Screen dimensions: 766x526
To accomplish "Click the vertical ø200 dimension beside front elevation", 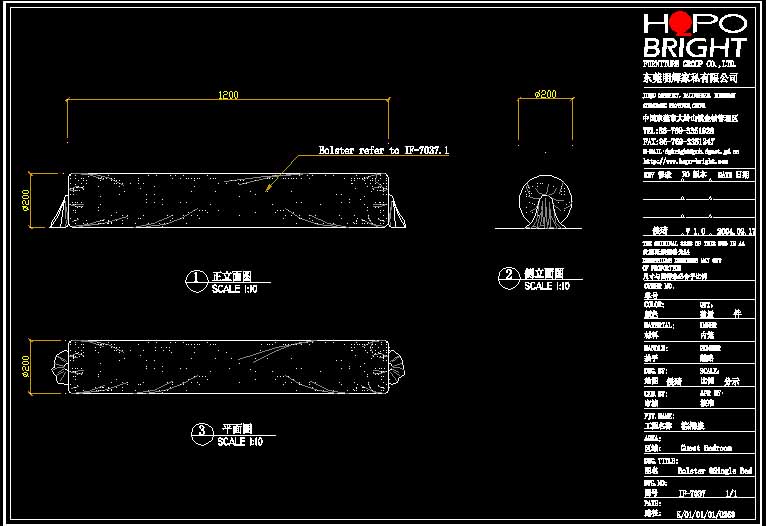I will coord(26,200).
